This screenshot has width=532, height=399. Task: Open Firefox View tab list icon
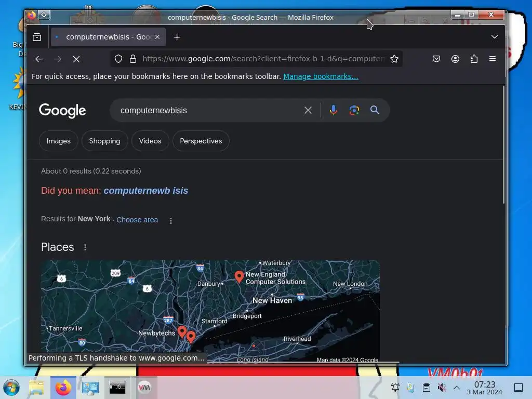pos(37,37)
